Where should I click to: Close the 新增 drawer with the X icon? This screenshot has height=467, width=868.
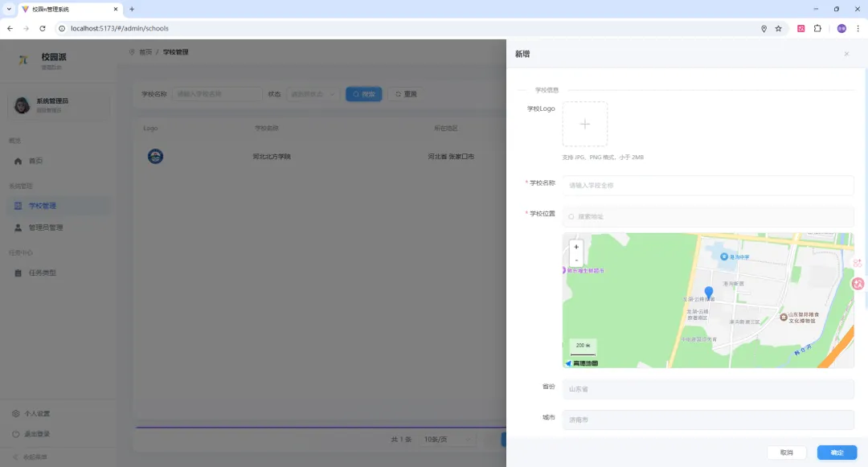[846, 54]
